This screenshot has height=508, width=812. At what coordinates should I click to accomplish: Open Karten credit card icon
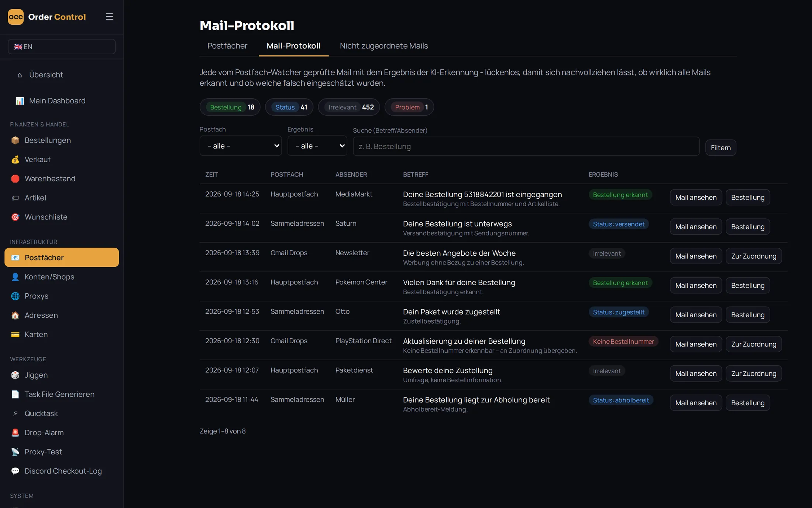click(x=15, y=335)
